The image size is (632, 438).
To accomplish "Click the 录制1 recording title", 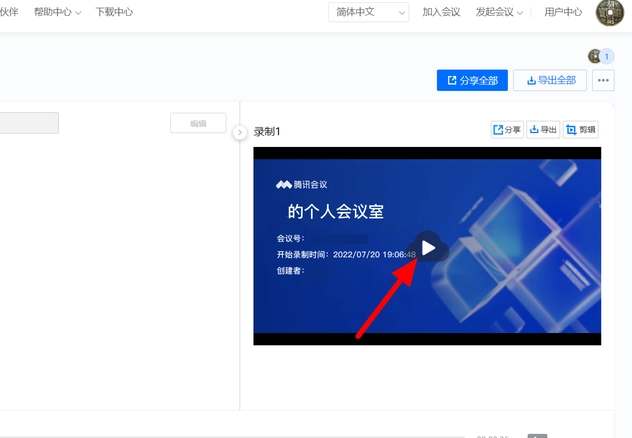I will pyautogui.click(x=268, y=131).
